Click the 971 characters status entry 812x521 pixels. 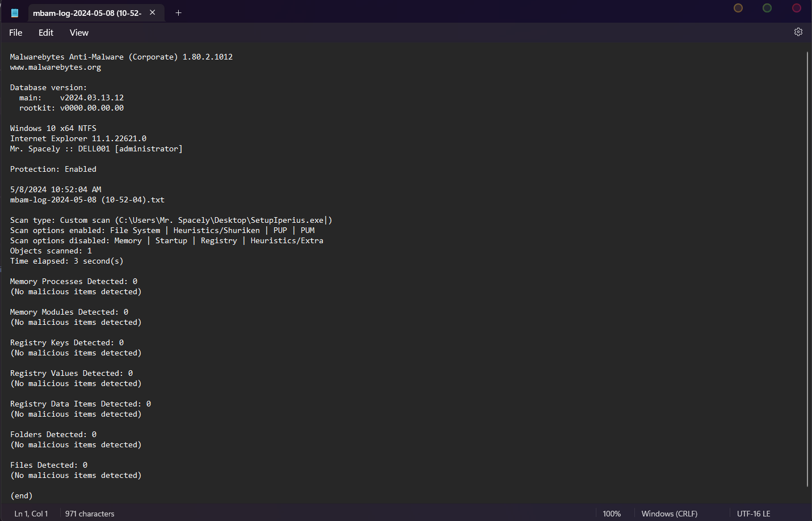click(x=90, y=514)
